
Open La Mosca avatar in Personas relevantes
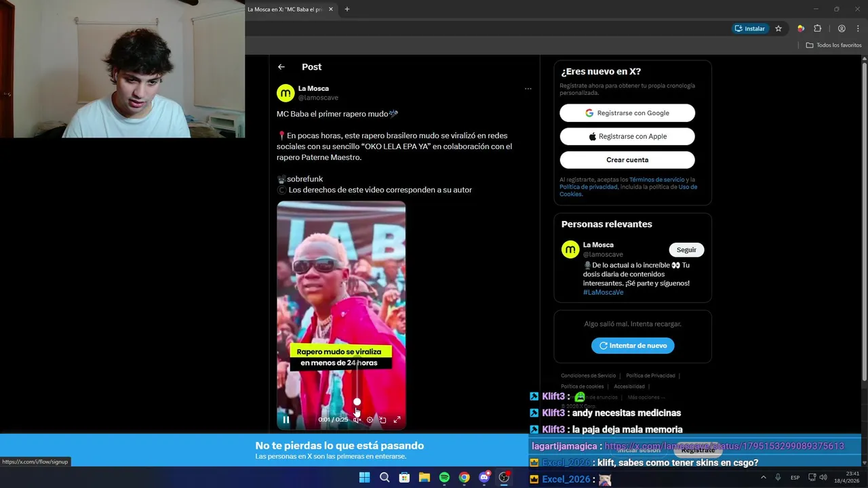click(x=570, y=249)
